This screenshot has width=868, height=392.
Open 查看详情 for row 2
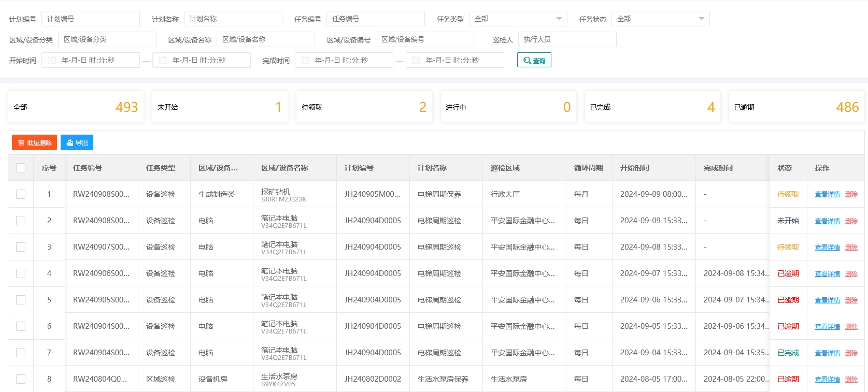(828, 221)
